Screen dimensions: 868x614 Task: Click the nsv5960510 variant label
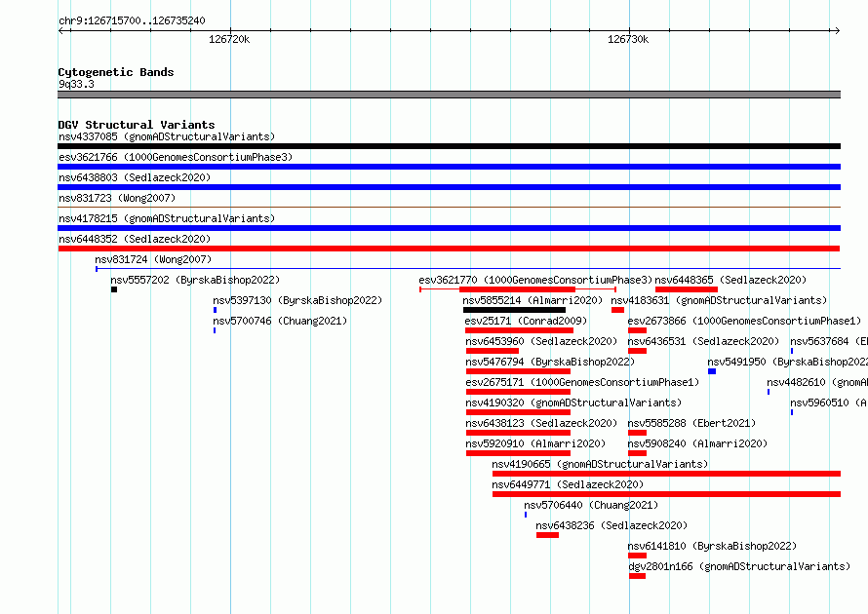[x=829, y=403]
